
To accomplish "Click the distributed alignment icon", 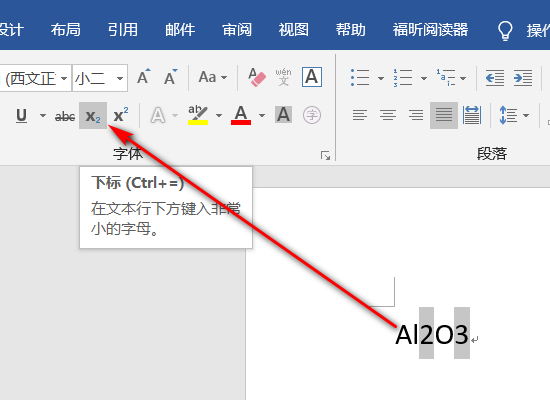I will [x=472, y=115].
